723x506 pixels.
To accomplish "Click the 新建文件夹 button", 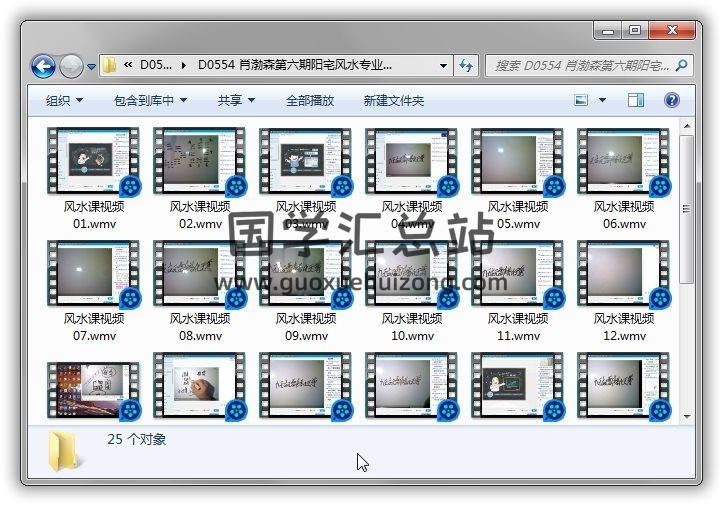I will click(x=393, y=101).
